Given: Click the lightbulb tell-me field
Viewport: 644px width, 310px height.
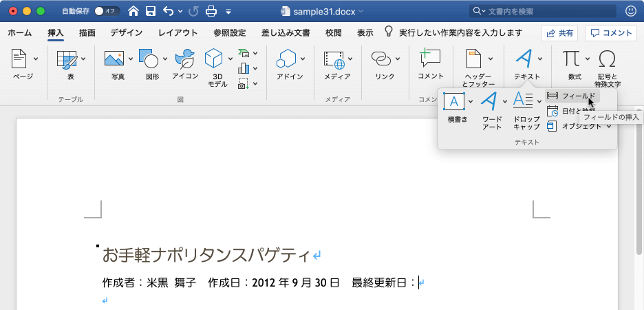Looking at the screenshot, I should 453,32.
